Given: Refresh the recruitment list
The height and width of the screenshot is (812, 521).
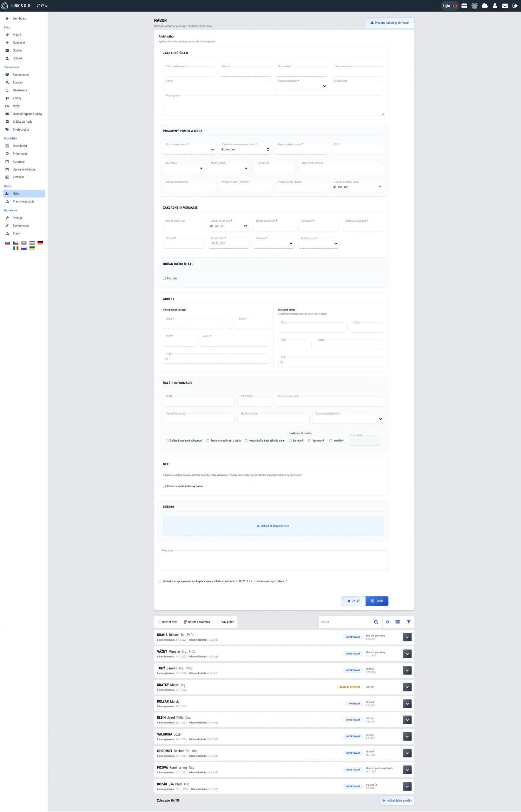Looking at the screenshot, I should 387,622.
